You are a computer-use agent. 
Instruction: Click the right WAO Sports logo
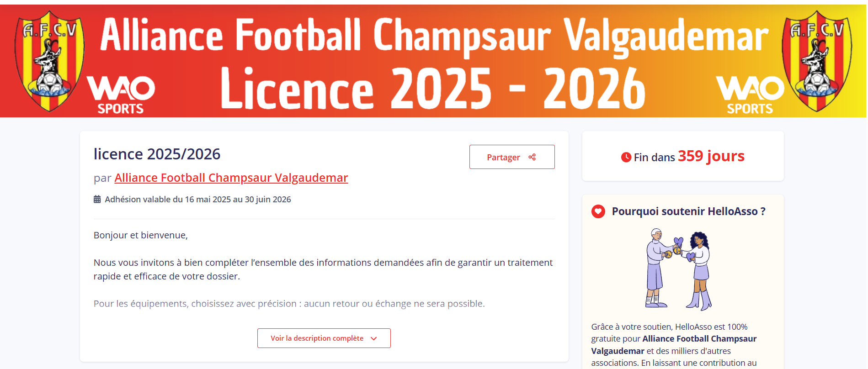coord(750,95)
